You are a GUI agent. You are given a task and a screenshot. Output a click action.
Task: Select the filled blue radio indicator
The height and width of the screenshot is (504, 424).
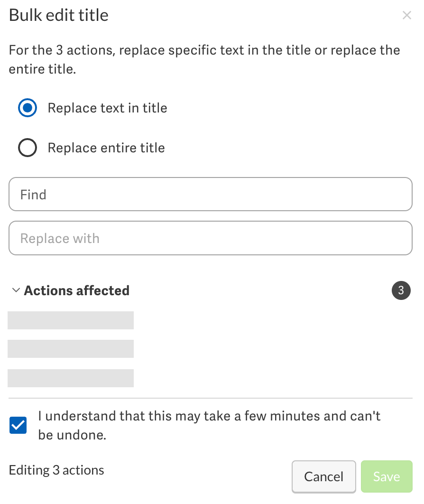[x=27, y=108]
